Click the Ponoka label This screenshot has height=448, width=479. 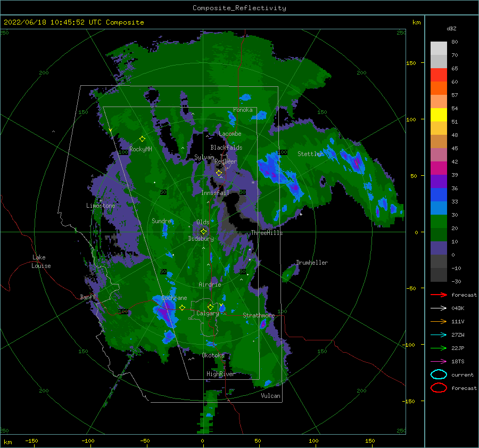(243, 110)
